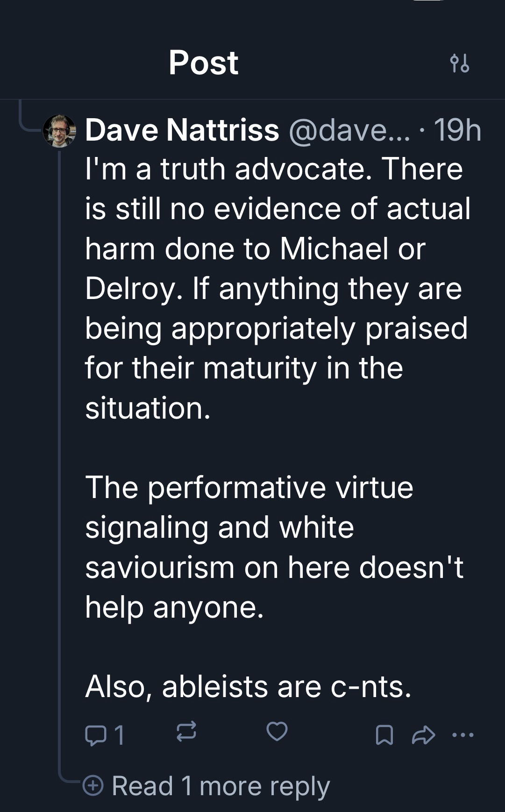The width and height of the screenshot is (505, 812).
Task: Open the three-dot more options menu
Action: pyautogui.click(x=463, y=735)
